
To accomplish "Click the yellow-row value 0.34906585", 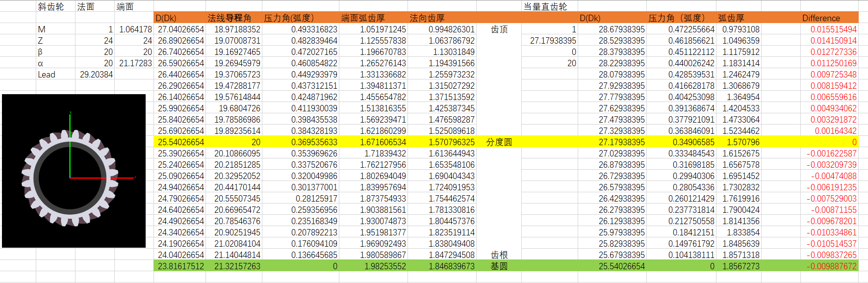I will point(693,142).
